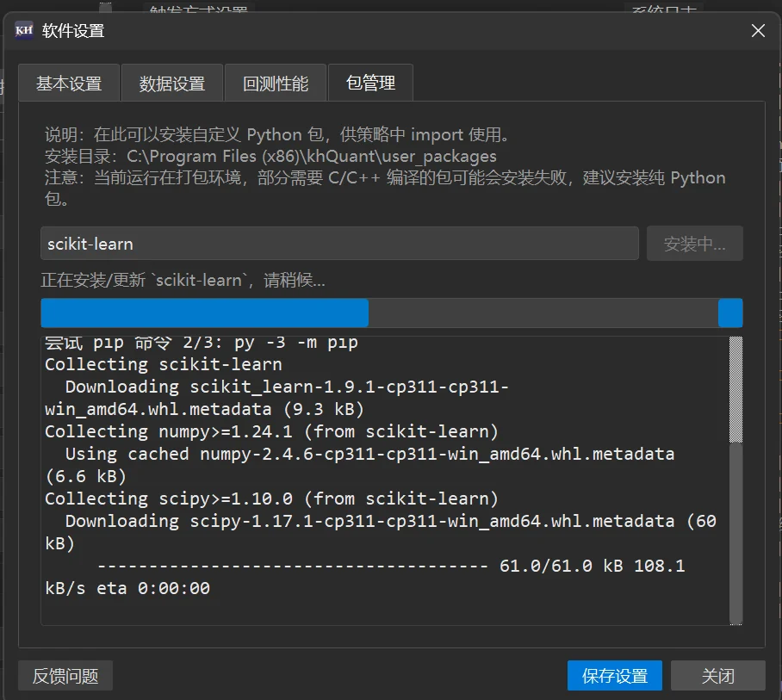Click the 'Downloading scipy-1.17.1' log line
Screen dimensions: 782x700
(390, 521)
